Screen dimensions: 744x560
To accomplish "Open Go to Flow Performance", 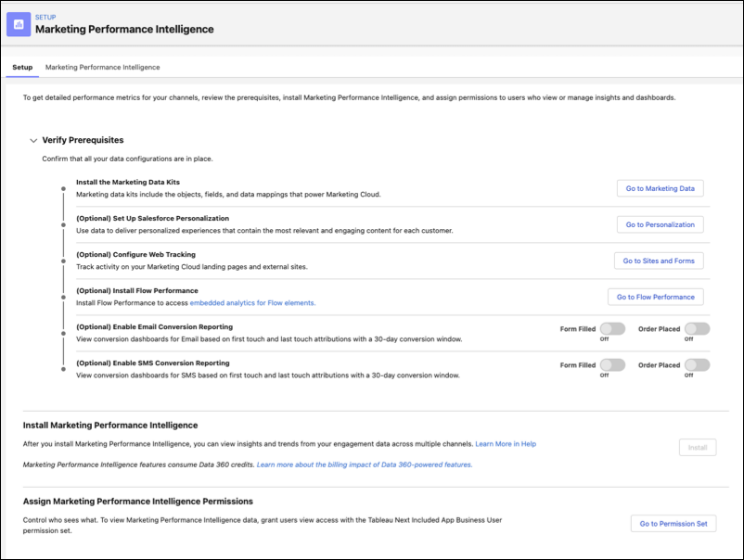I will click(x=655, y=297).
